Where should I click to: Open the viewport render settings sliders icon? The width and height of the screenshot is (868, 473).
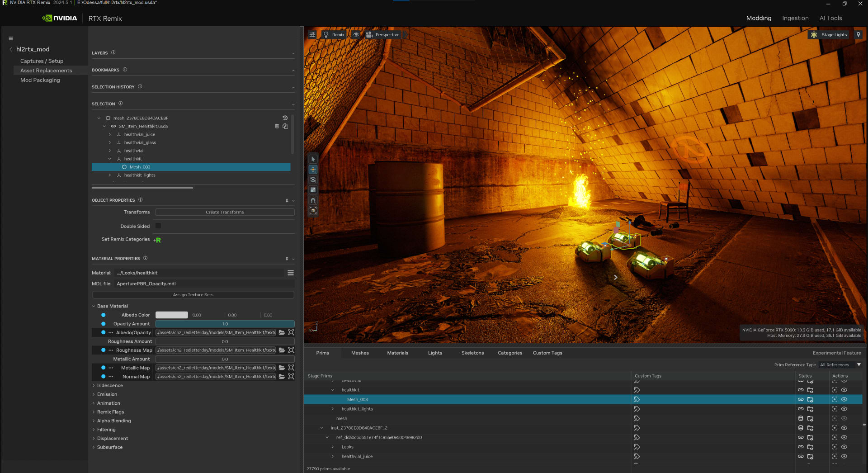(312, 35)
